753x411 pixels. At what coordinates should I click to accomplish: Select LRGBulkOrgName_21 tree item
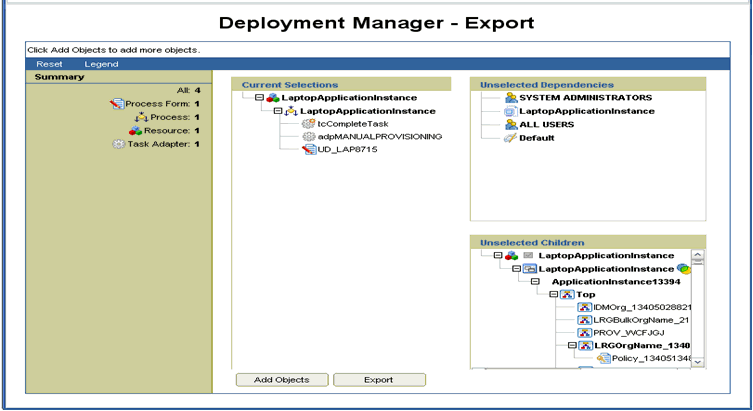pos(641,320)
